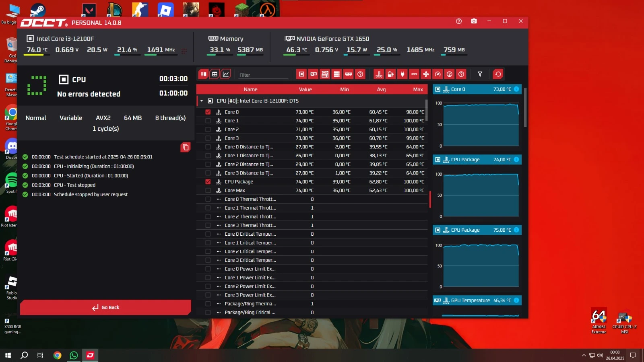The width and height of the screenshot is (644, 362).
Task: Reset min/max sensor values
Action: pyautogui.click(x=498, y=74)
